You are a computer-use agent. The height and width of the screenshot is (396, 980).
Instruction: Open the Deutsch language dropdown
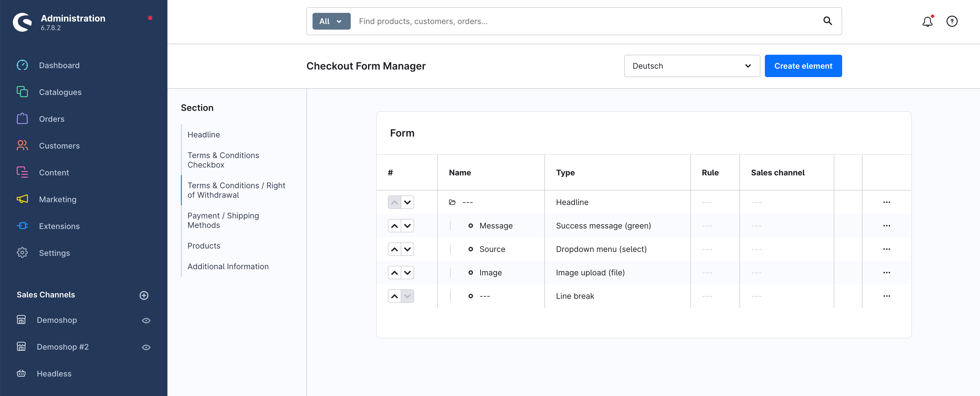[692, 66]
